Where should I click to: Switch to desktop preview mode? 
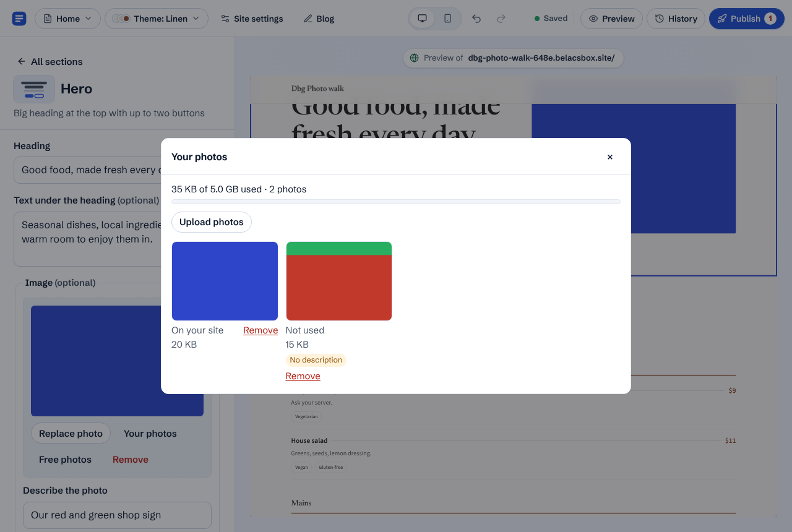423,19
